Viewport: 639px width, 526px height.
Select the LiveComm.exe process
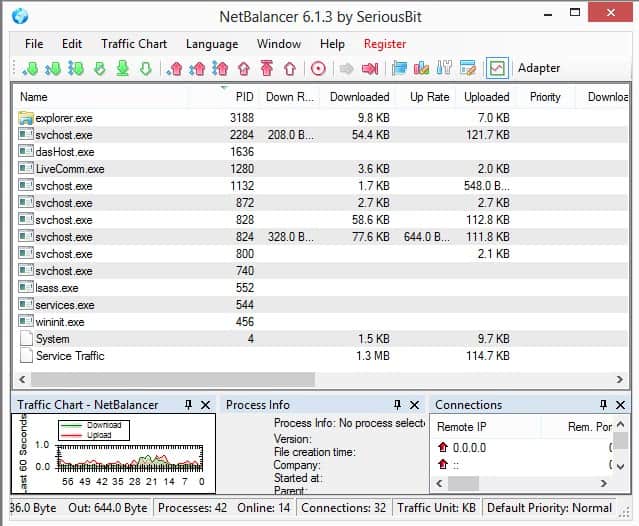click(322, 169)
